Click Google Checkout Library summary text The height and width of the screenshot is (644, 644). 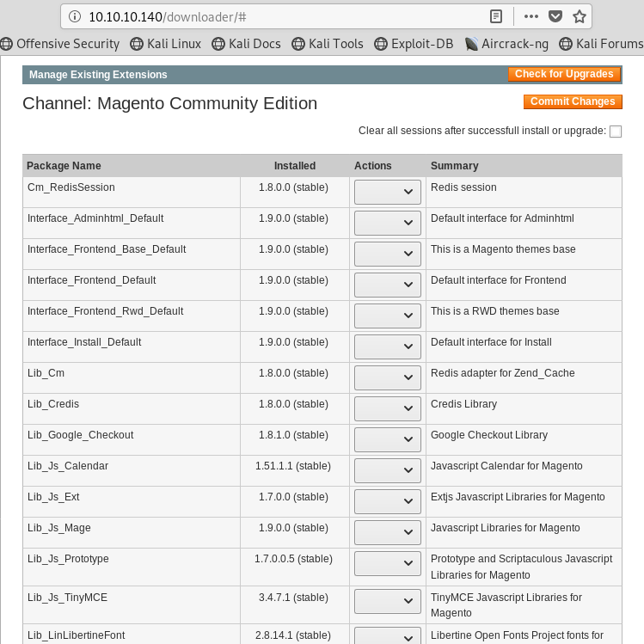point(488,435)
